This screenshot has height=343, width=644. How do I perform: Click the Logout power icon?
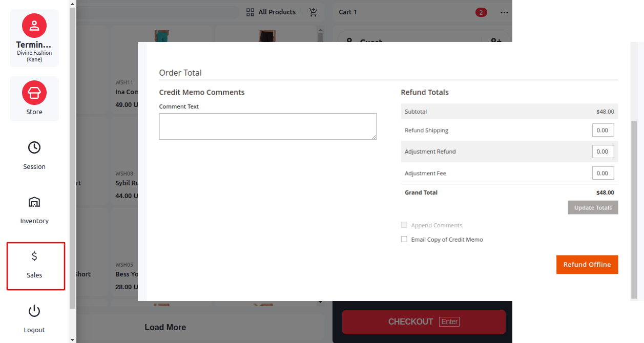[34, 311]
